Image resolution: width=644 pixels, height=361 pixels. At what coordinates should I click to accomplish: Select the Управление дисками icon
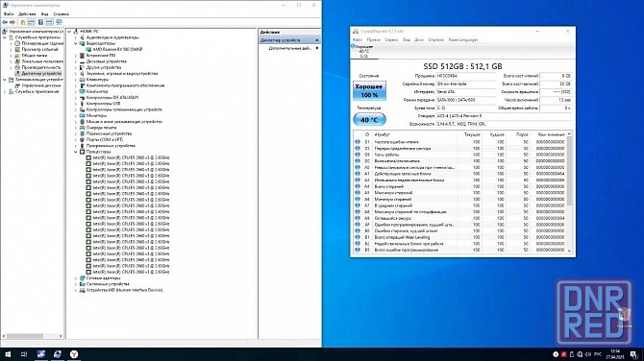pyautogui.click(x=17, y=85)
